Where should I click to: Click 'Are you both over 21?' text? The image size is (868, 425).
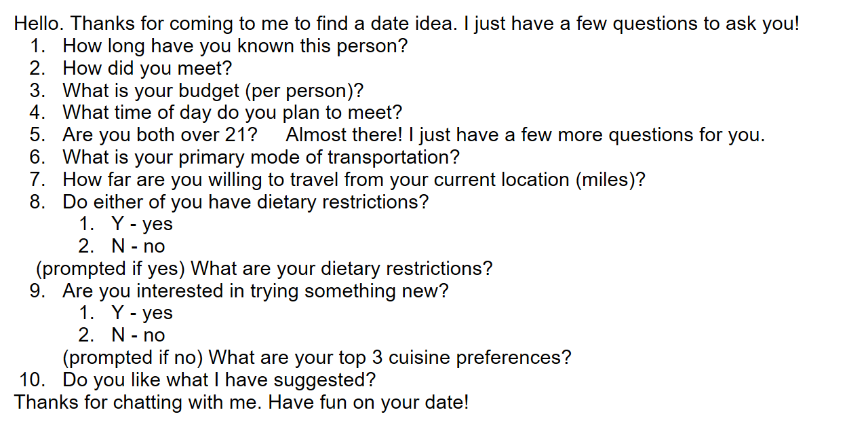tap(160, 135)
